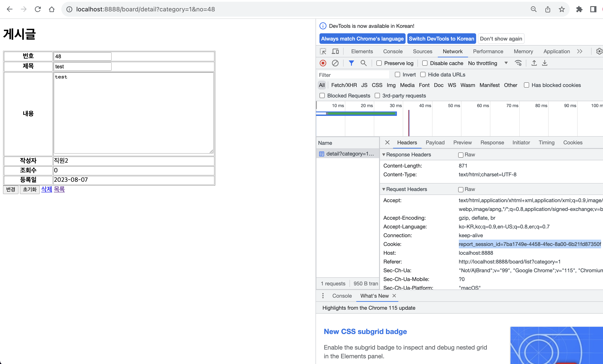
Task: Click the network Filter text field
Action: (x=353, y=75)
